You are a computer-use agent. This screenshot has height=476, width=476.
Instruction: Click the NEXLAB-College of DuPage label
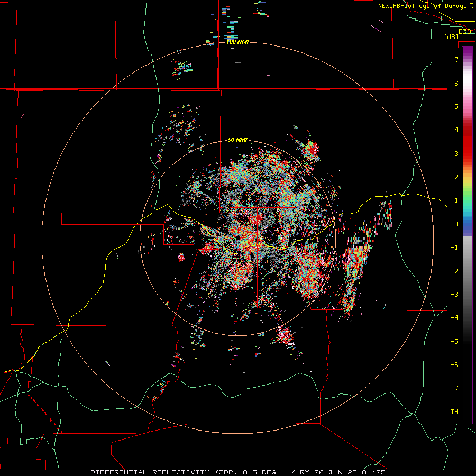pyautogui.click(x=426, y=6)
